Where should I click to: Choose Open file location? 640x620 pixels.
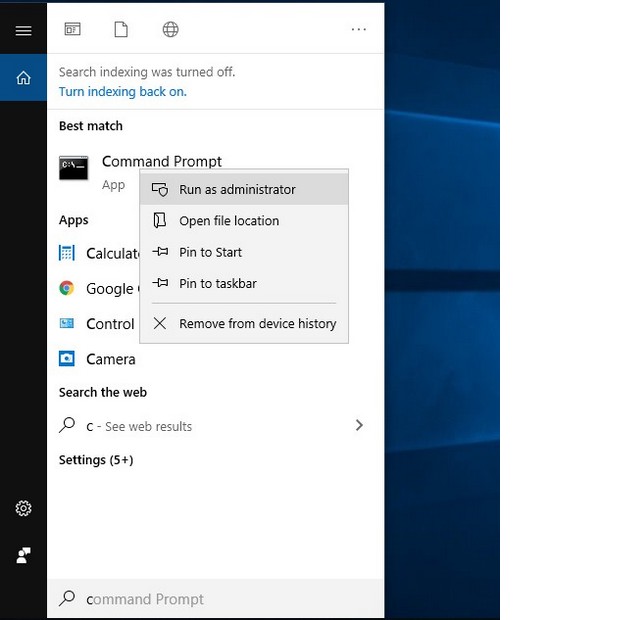(244, 221)
